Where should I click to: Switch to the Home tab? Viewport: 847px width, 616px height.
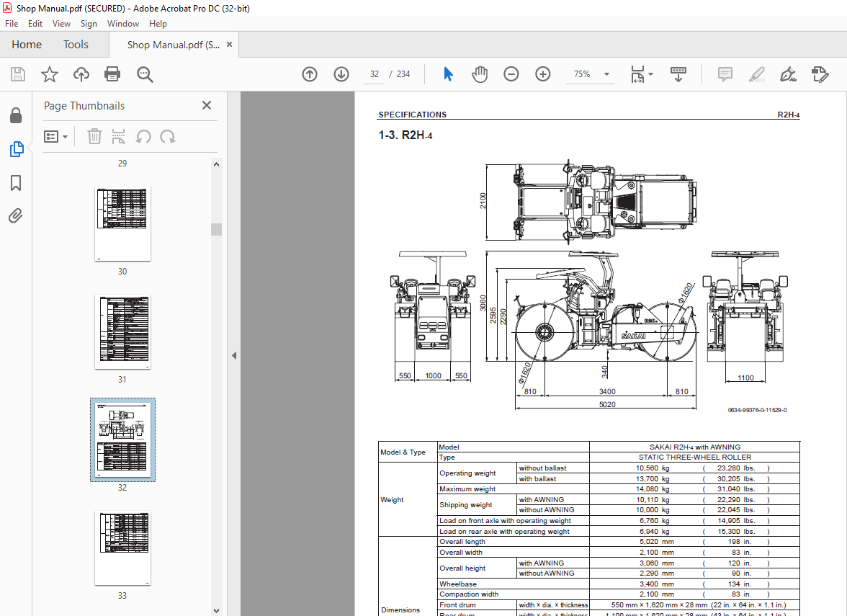tap(27, 45)
